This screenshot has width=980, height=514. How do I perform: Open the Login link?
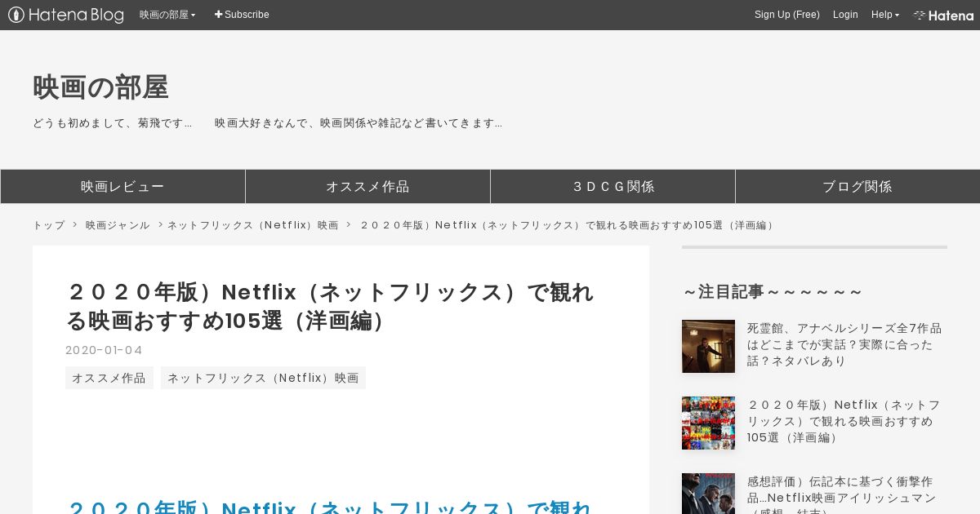845,15
